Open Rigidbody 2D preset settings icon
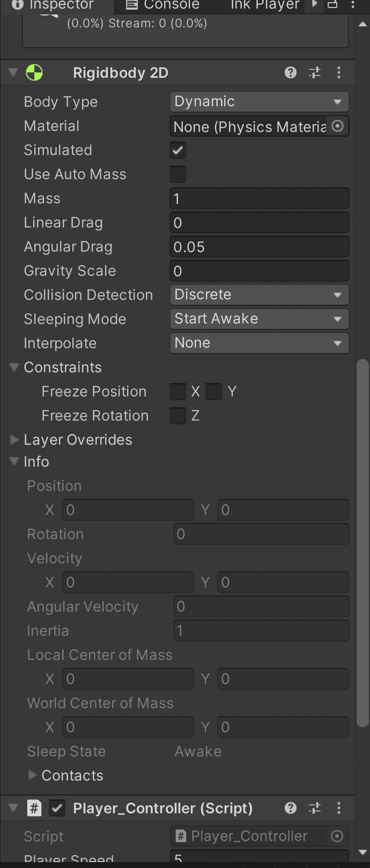The height and width of the screenshot is (868, 370). [x=315, y=72]
